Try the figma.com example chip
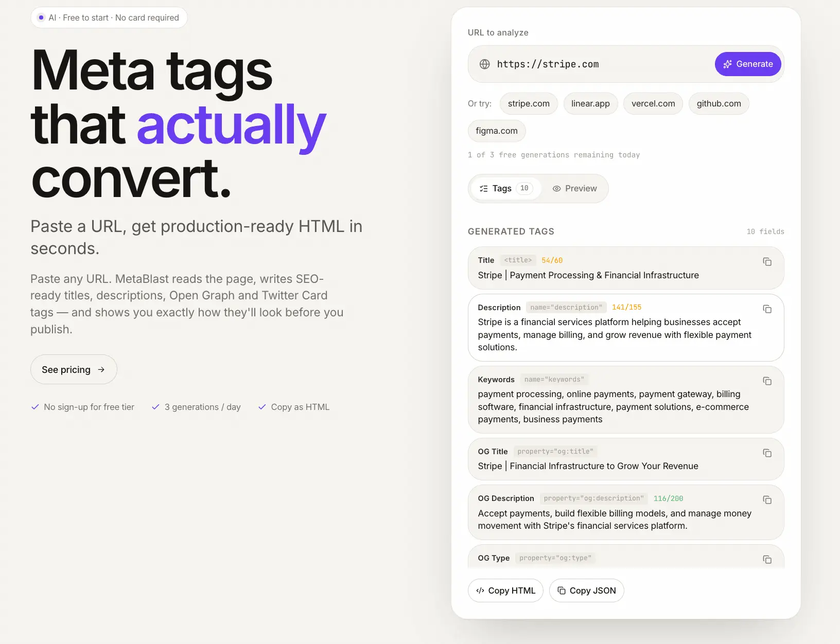The height and width of the screenshot is (644, 840). pos(497,131)
